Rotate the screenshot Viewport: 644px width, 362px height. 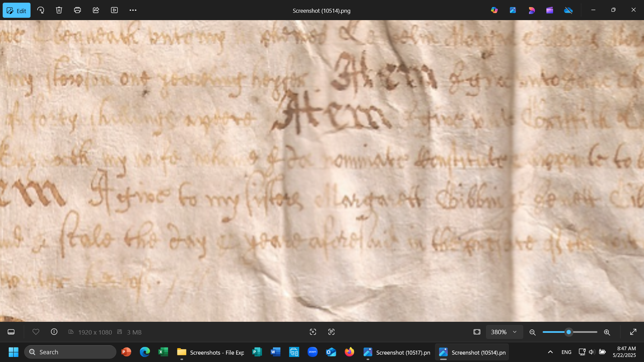tap(41, 10)
